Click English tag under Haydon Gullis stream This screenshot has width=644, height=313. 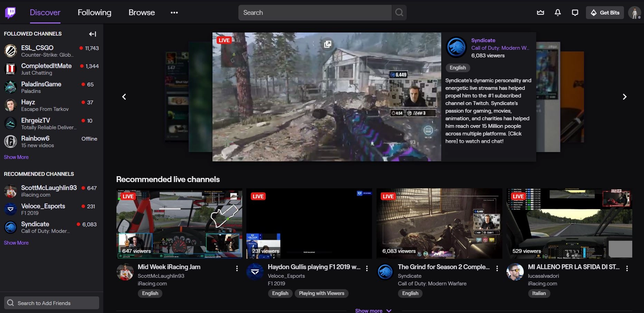280,293
